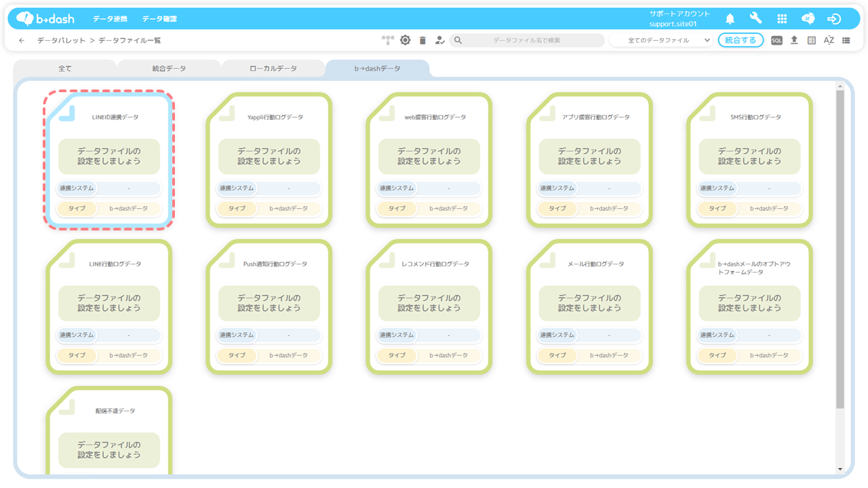Click setup prompt in 配信不達データ card
The image size is (868, 488).
(109, 450)
